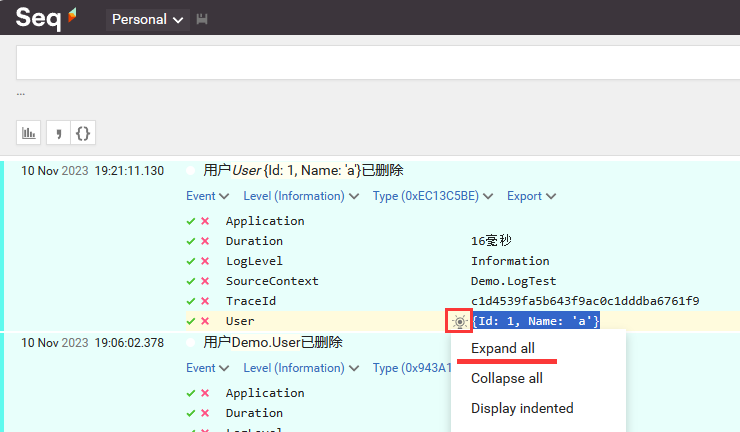Click the 16毫秒 duration value
740x432 pixels.
[x=491, y=241]
